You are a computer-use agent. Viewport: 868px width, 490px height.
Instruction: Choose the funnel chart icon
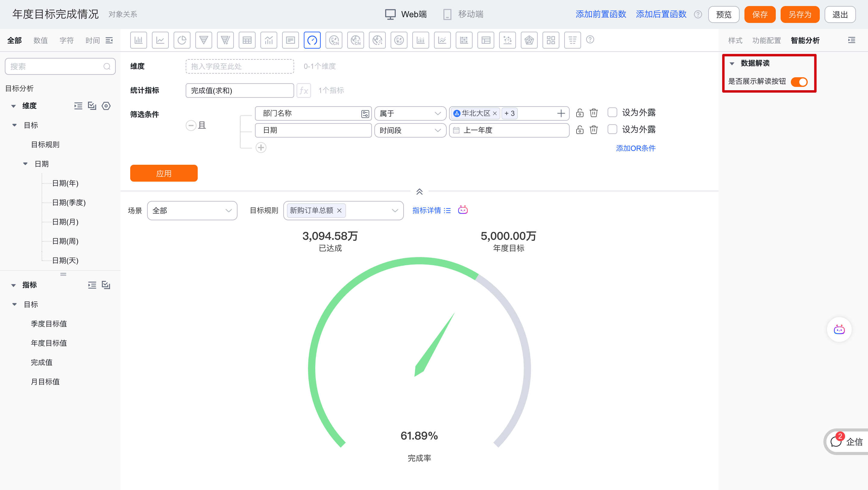coord(203,40)
